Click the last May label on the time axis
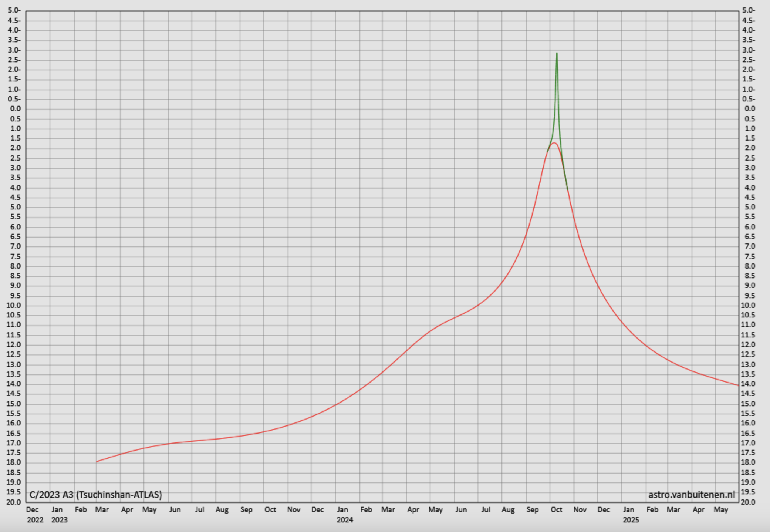This screenshot has height=532, width=770. 720,509
